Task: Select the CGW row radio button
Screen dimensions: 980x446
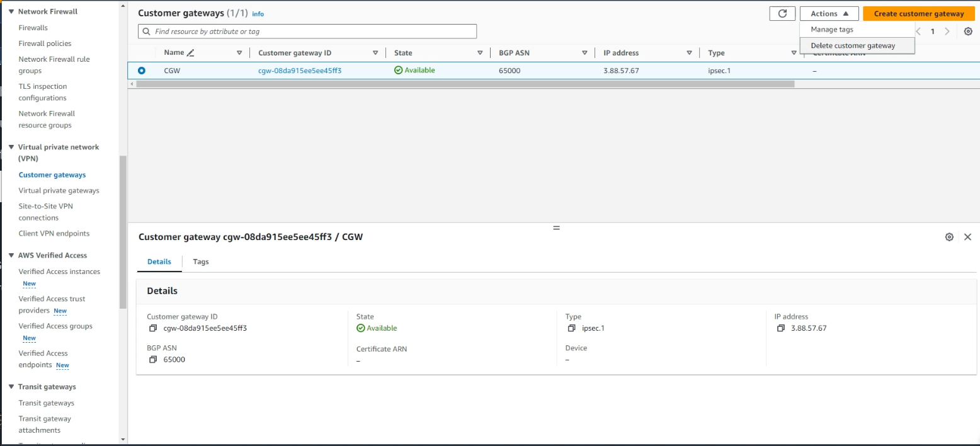Action: 142,71
